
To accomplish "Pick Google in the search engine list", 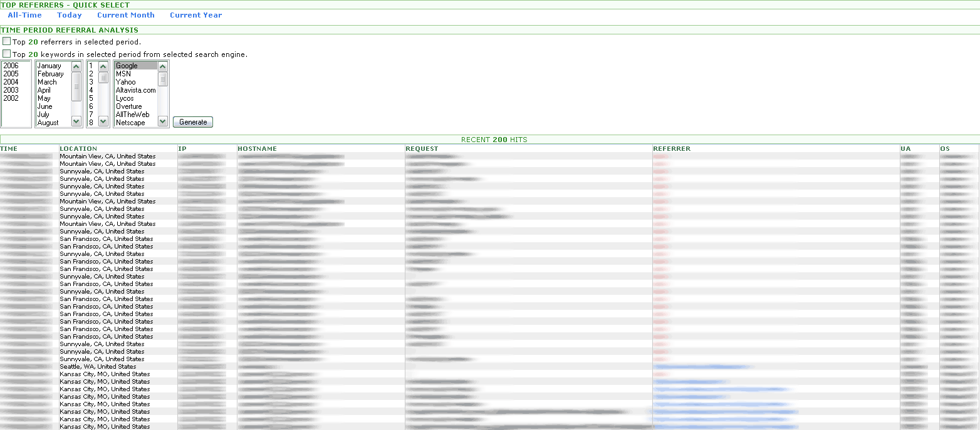I will click(x=136, y=66).
